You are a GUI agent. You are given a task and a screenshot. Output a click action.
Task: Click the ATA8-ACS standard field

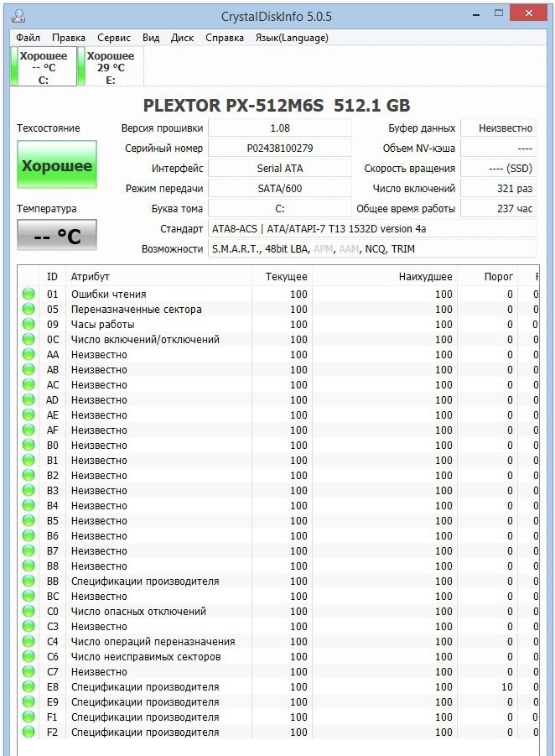click(x=372, y=228)
